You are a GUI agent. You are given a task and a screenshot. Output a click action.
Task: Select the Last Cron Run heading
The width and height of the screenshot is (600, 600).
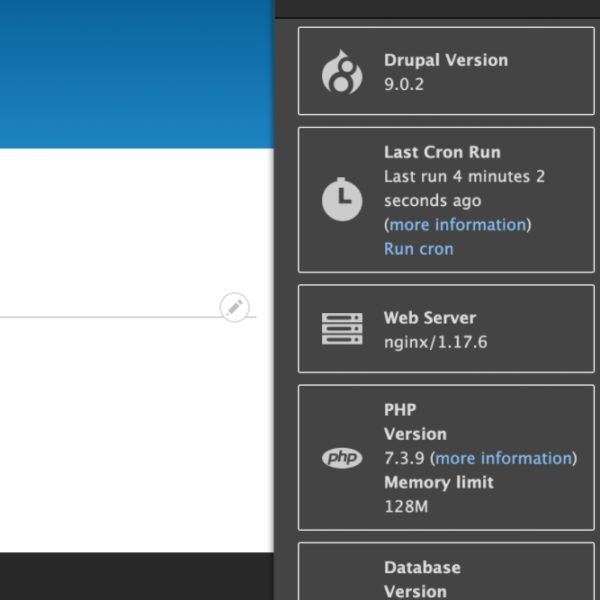coord(442,152)
